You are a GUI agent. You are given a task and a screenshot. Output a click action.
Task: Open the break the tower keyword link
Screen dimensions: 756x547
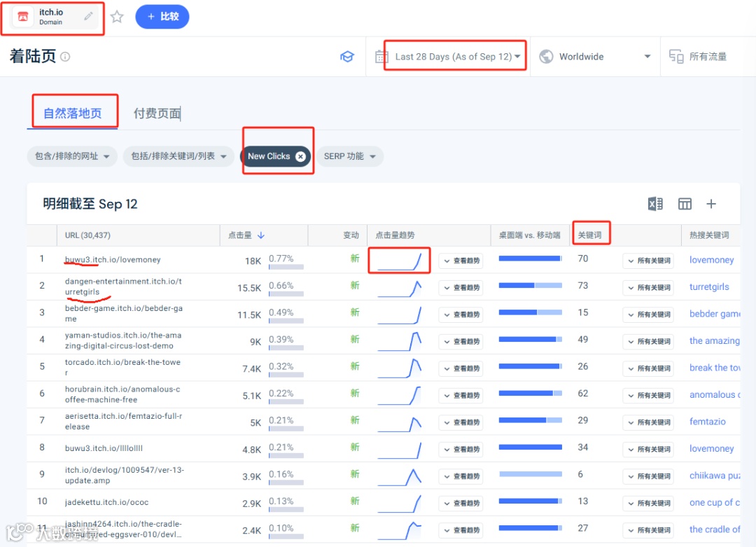[715, 368]
